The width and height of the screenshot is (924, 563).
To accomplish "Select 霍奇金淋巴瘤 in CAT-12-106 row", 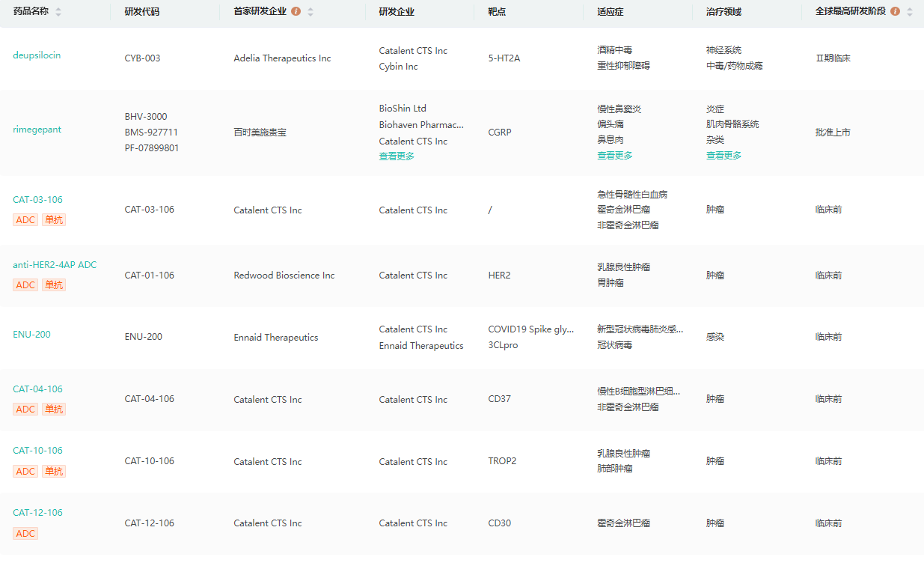I will (624, 523).
